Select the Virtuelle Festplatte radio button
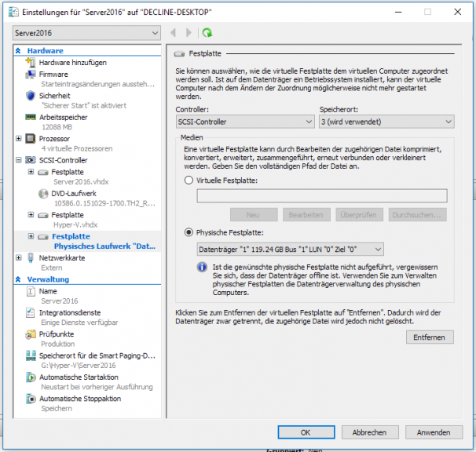Viewport: 476px width, 452px height. click(x=189, y=180)
